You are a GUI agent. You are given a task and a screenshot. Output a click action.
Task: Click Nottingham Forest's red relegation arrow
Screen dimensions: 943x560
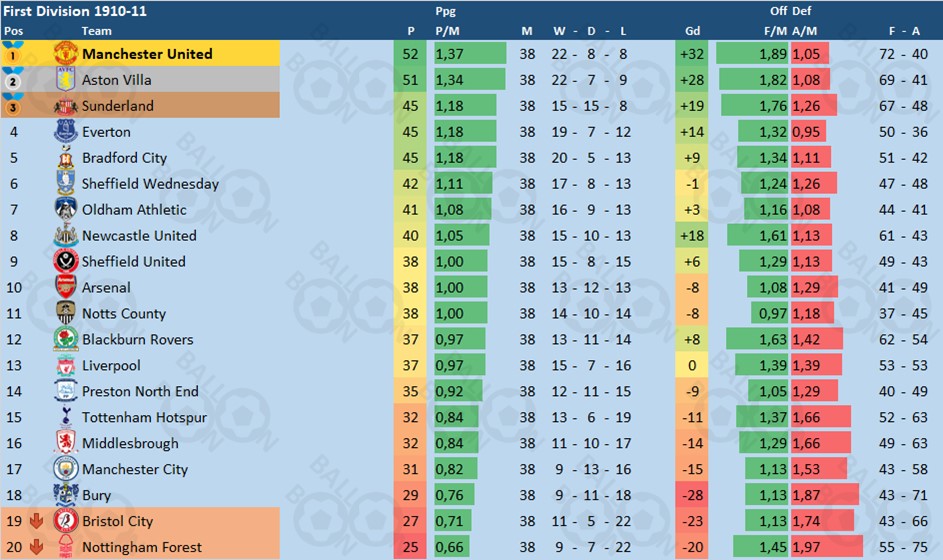[36, 547]
